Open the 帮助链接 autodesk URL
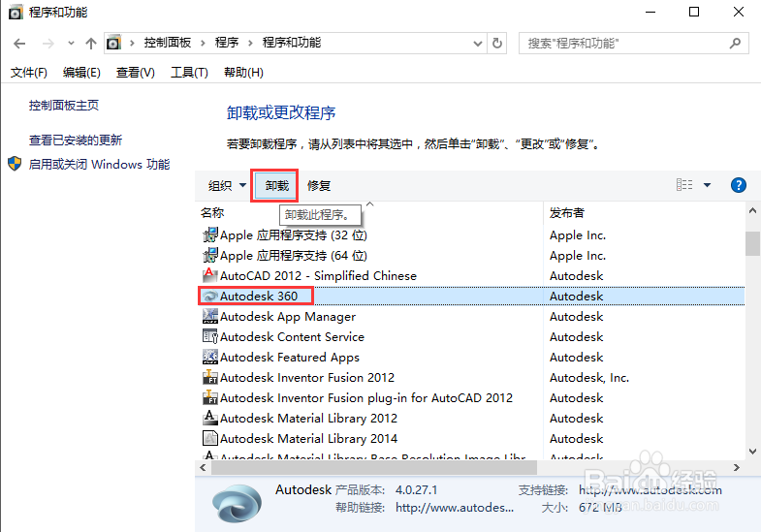 click(x=455, y=508)
